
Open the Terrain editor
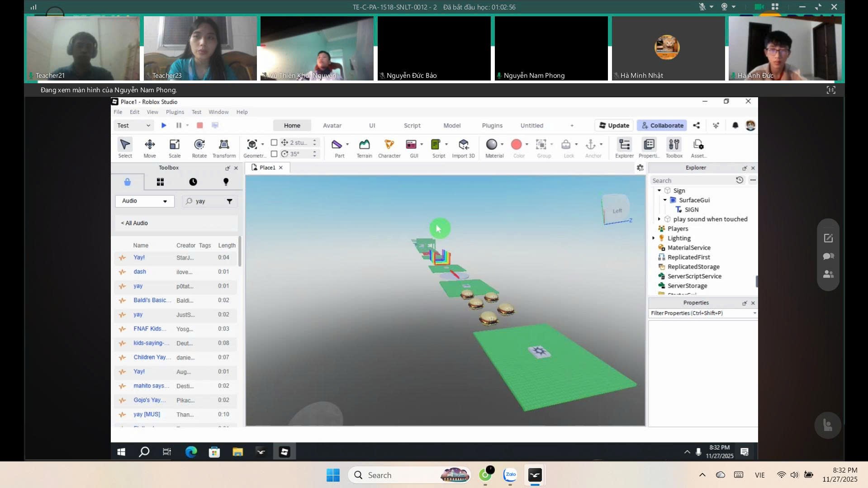[364, 148]
